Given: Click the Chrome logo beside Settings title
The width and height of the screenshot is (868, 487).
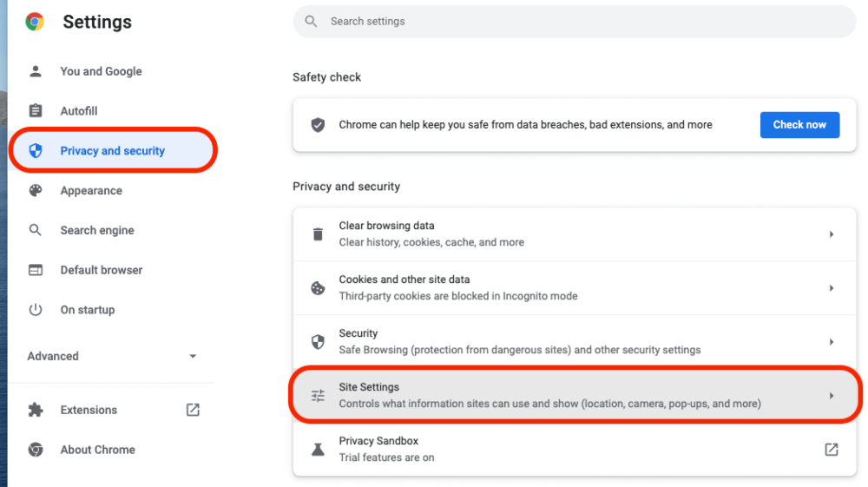Looking at the screenshot, I should click(35, 22).
